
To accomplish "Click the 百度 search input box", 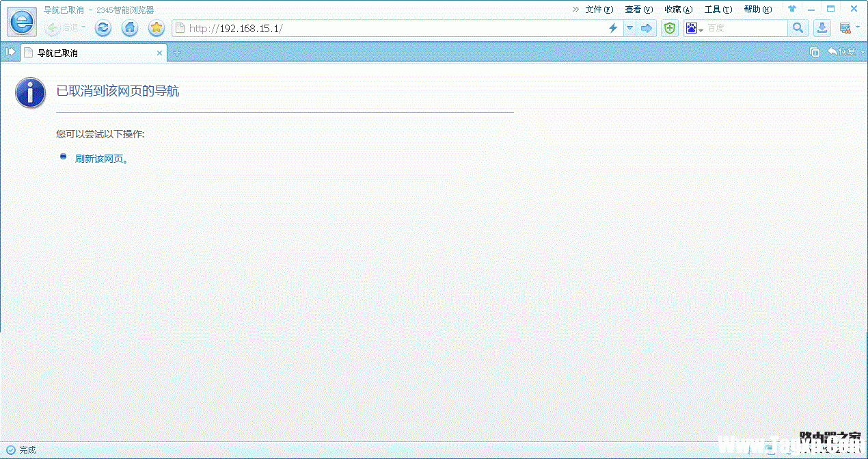I will tap(746, 28).
